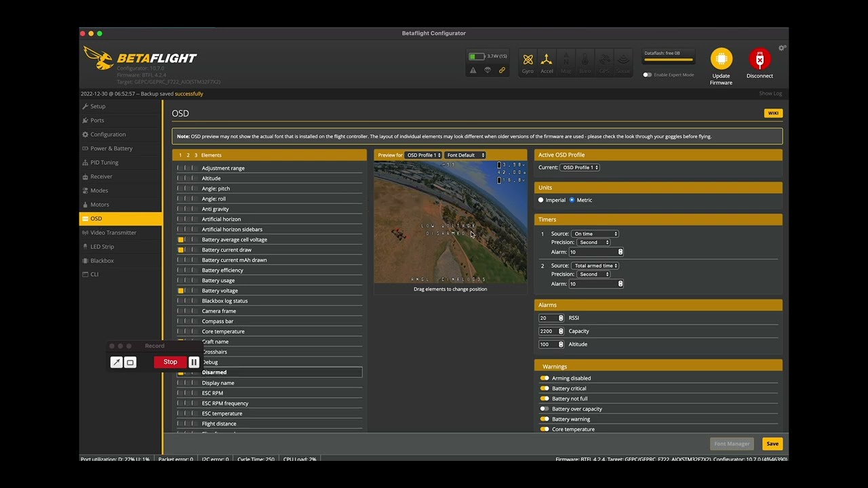Image resolution: width=868 pixels, height=488 pixels.
Task: Open settings via the gear icon
Action: click(782, 48)
